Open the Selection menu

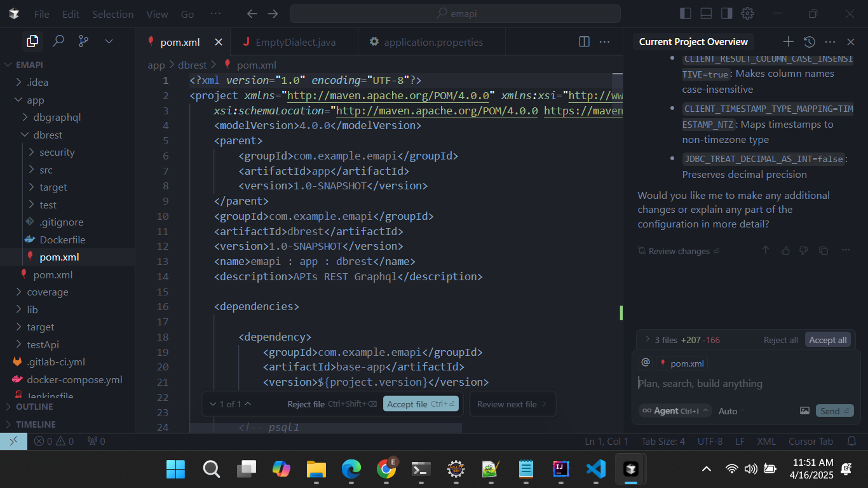point(112,14)
